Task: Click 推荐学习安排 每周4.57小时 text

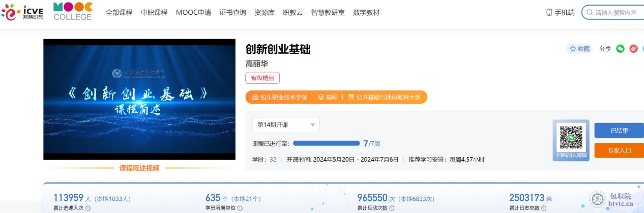Action: point(447,159)
